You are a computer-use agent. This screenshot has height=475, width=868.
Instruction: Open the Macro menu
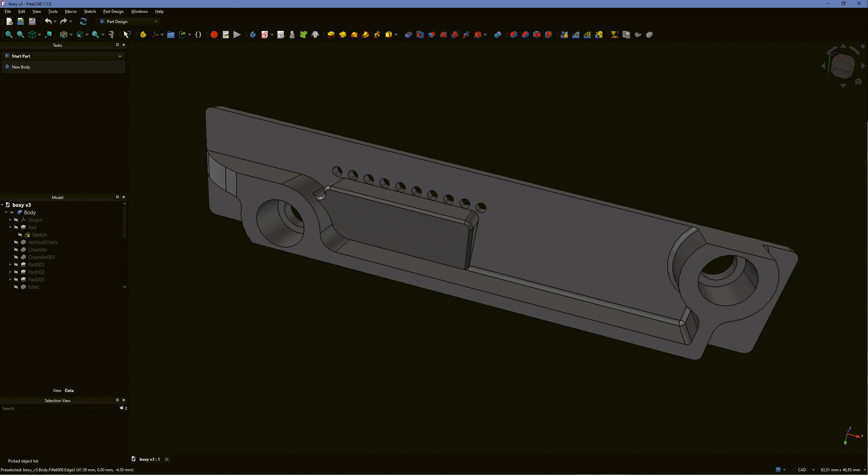(x=70, y=12)
